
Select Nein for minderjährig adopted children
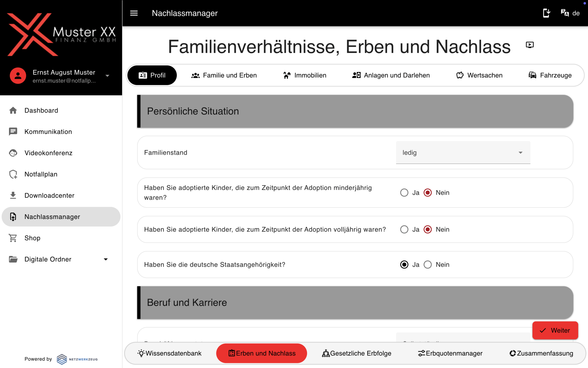[x=428, y=193]
